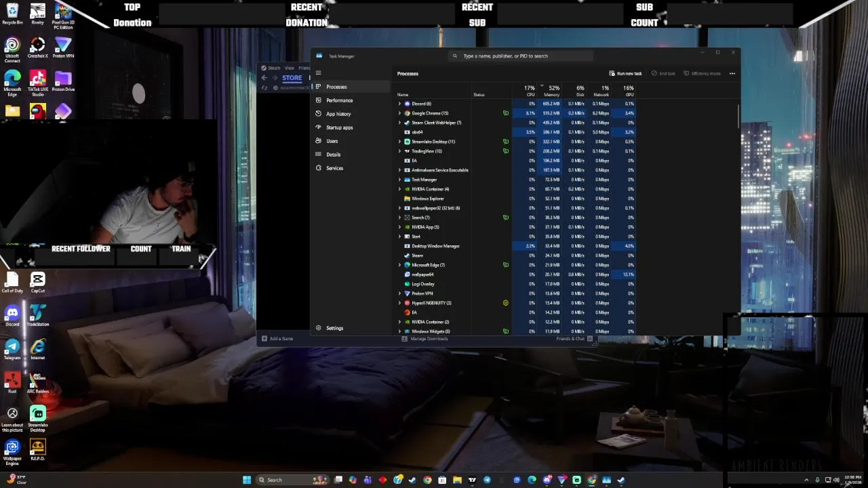Viewport: 868px width, 488px height.
Task: Launch Rust desktop shortcut
Action: click(12, 383)
